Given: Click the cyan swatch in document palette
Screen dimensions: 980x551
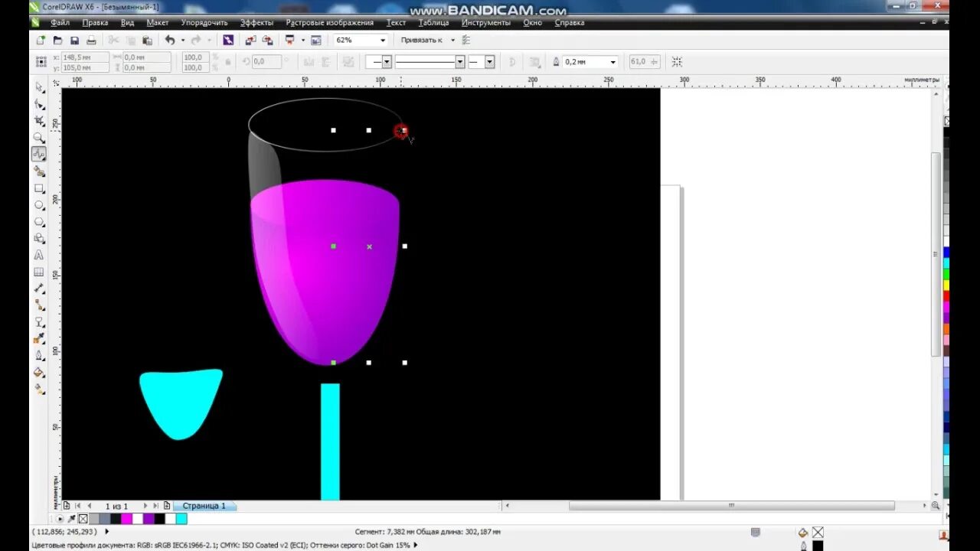Looking at the screenshot, I should coord(181,519).
